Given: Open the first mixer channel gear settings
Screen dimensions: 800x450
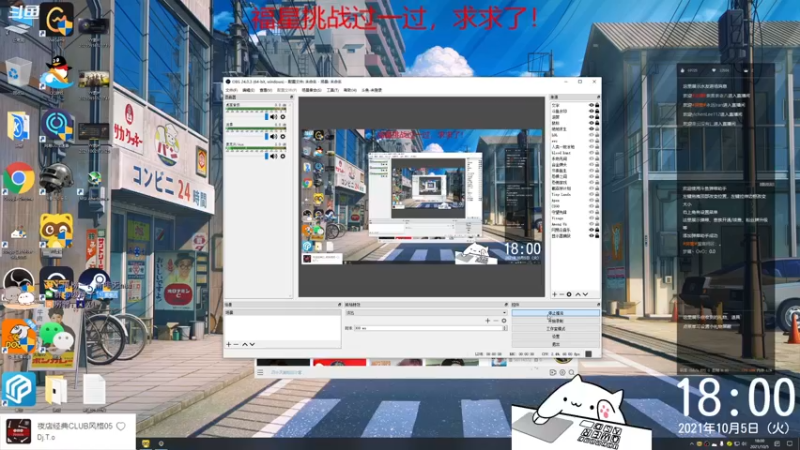Looking at the screenshot, I should pyautogui.click(x=283, y=117).
